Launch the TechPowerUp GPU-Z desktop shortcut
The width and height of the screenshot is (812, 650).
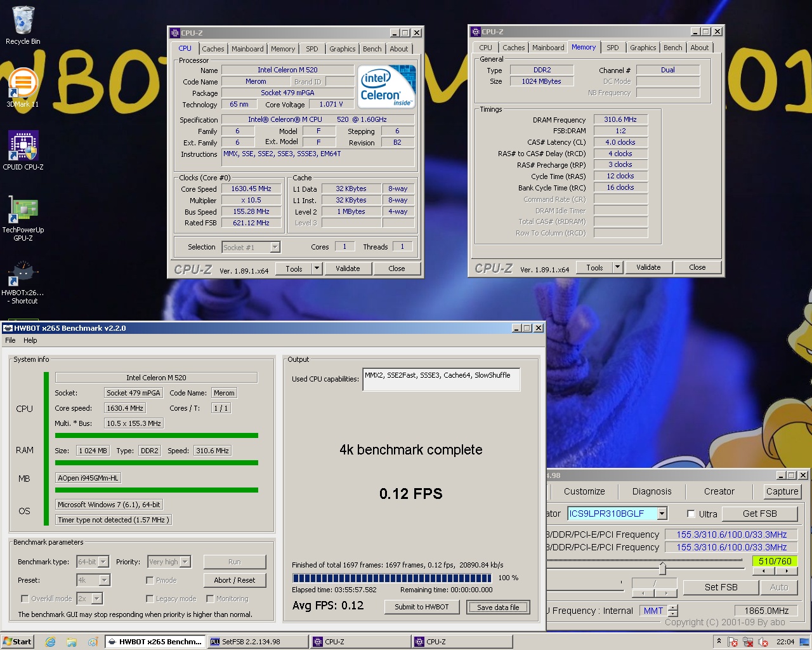pos(23,218)
